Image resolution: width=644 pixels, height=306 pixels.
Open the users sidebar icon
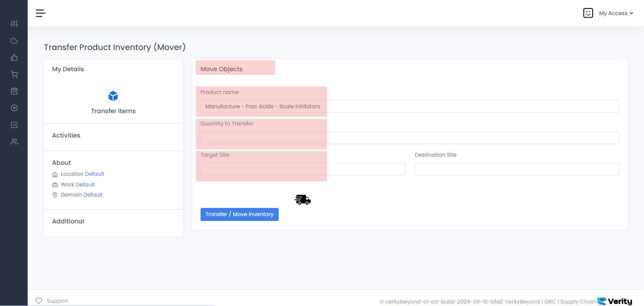coord(14,142)
